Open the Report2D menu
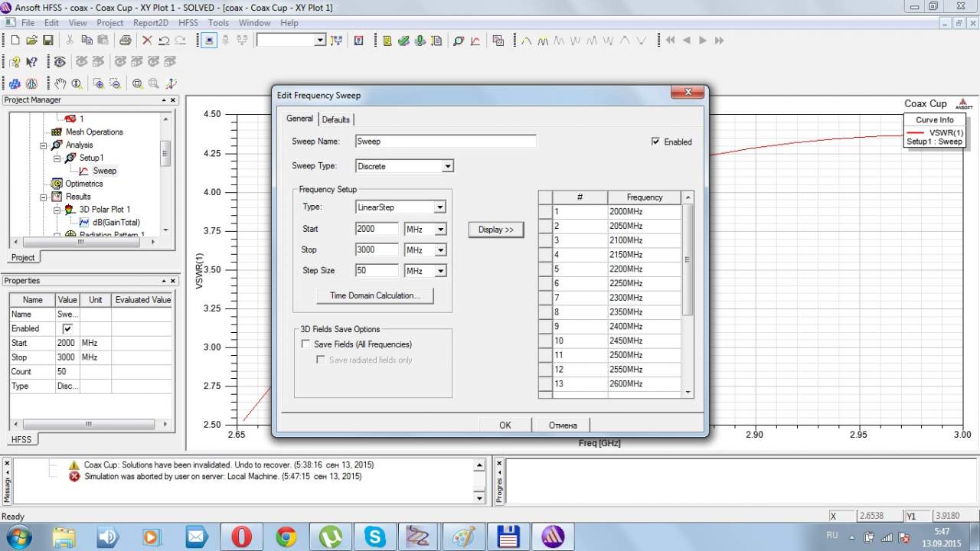The height and width of the screenshot is (551, 980). tap(151, 23)
